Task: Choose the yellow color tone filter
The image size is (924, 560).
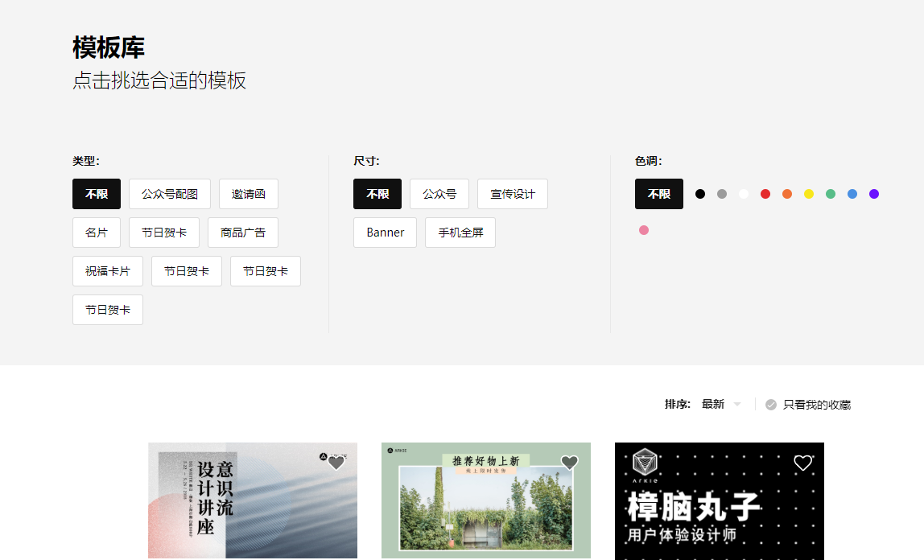Action: point(809,194)
